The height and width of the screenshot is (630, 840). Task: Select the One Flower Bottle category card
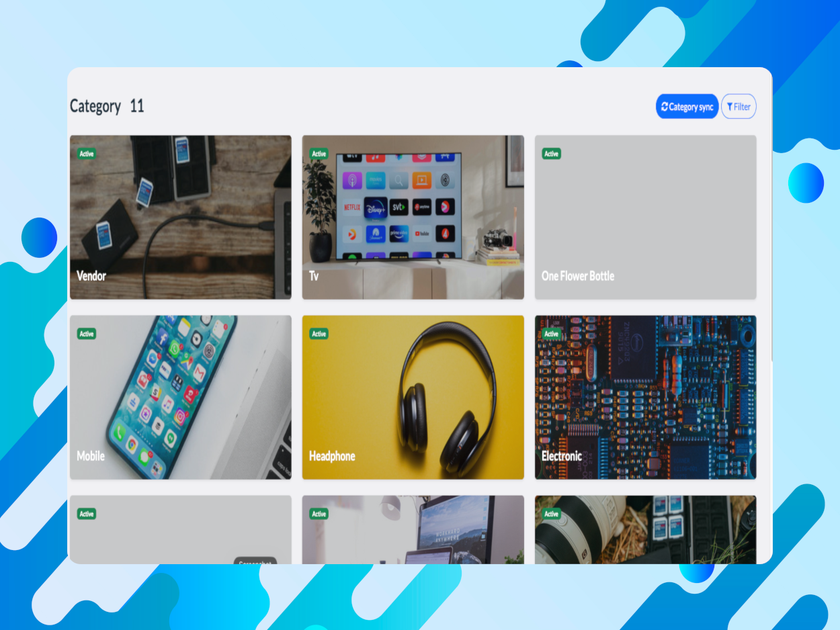[x=646, y=217]
